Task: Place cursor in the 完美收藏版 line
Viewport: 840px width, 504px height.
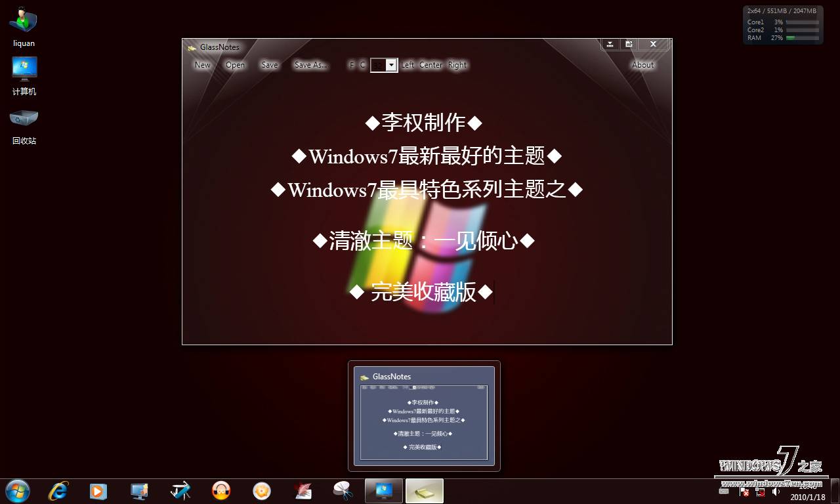Action: click(421, 292)
